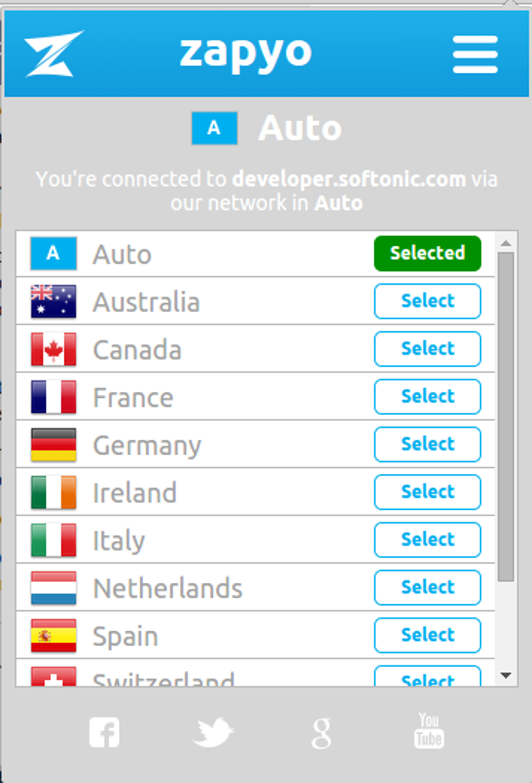The height and width of the screenshot is (783, 532).
Task: Click the green Selected button for Auto
Action: coord(427,254)
